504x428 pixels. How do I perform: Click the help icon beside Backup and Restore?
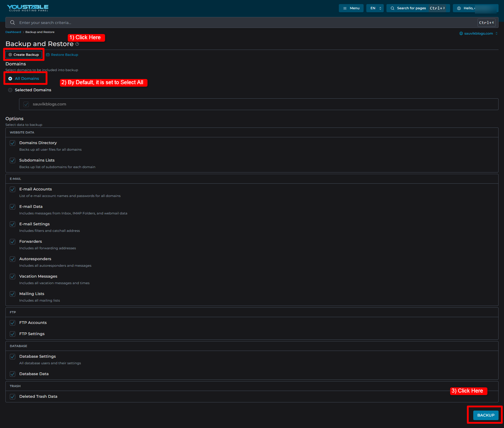pos(77,44)
